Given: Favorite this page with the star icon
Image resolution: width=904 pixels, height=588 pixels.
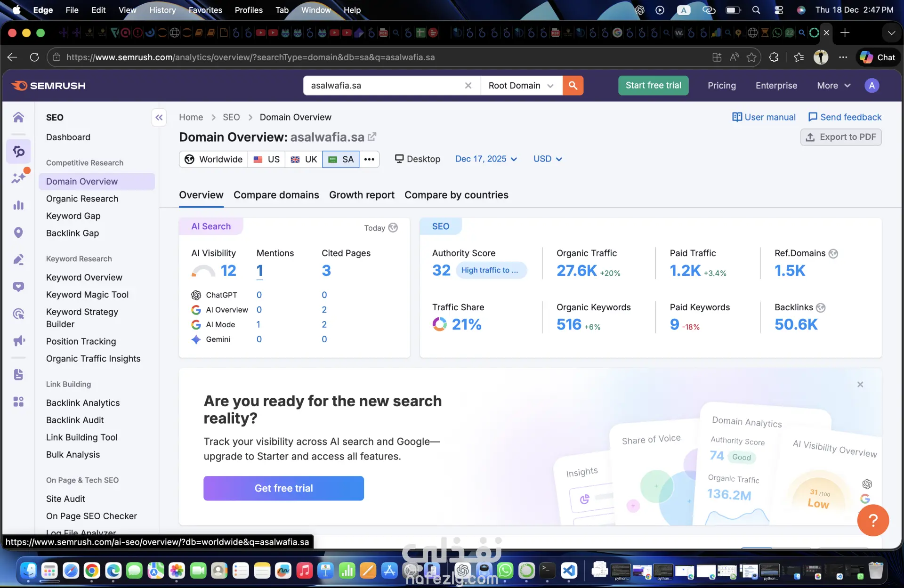Looking at the screenshot, I should [751, 57].
